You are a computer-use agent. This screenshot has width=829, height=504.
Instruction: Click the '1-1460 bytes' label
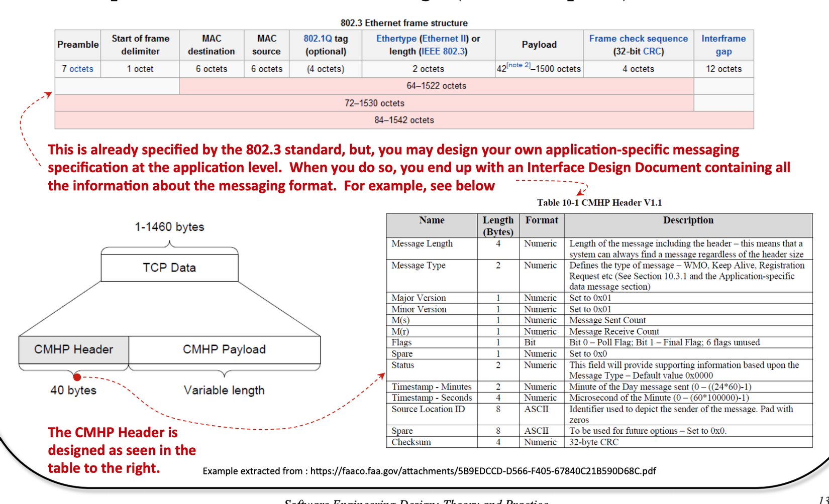click(x=169, y=227)
